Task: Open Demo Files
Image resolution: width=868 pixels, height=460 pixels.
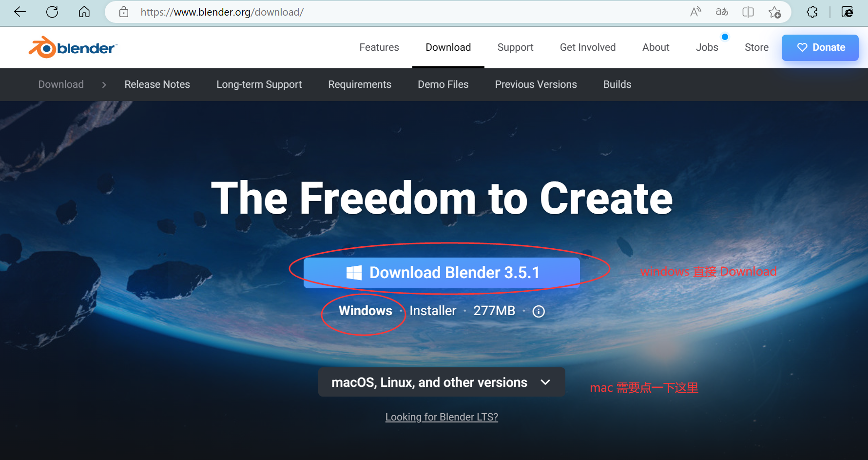Action: click(443, 84)
